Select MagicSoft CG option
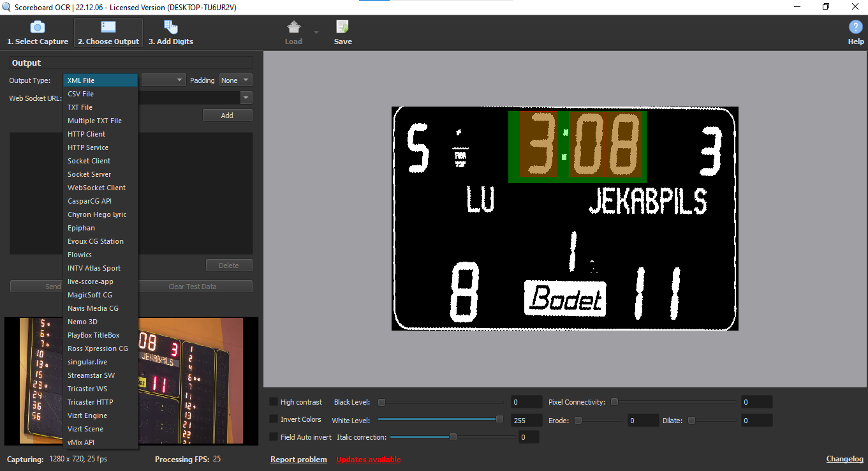The image size is (868, 471). [100, 295]
